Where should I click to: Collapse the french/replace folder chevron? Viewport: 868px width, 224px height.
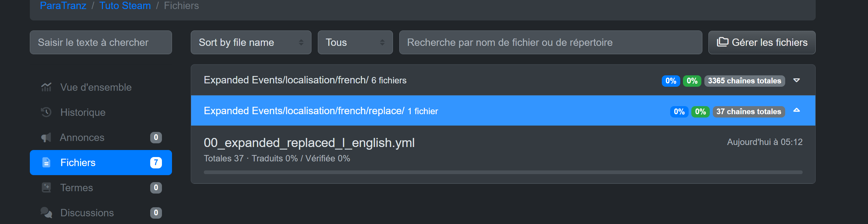pos(797,110)
